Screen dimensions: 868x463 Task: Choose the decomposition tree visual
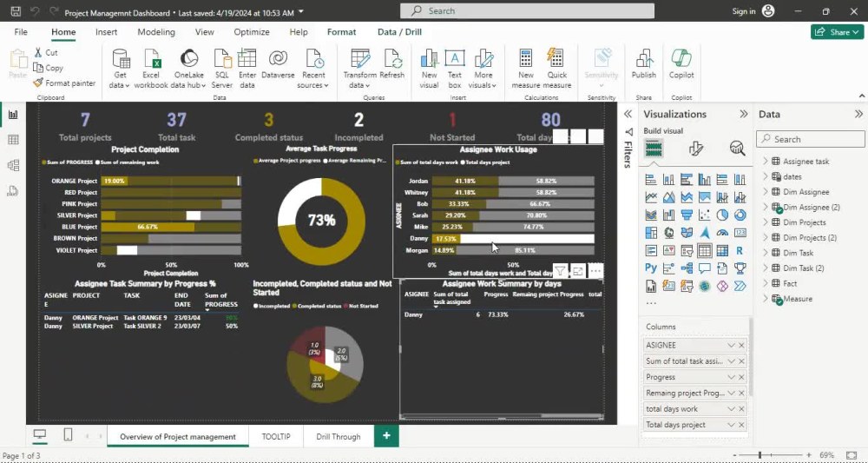[x=687, y=268]
